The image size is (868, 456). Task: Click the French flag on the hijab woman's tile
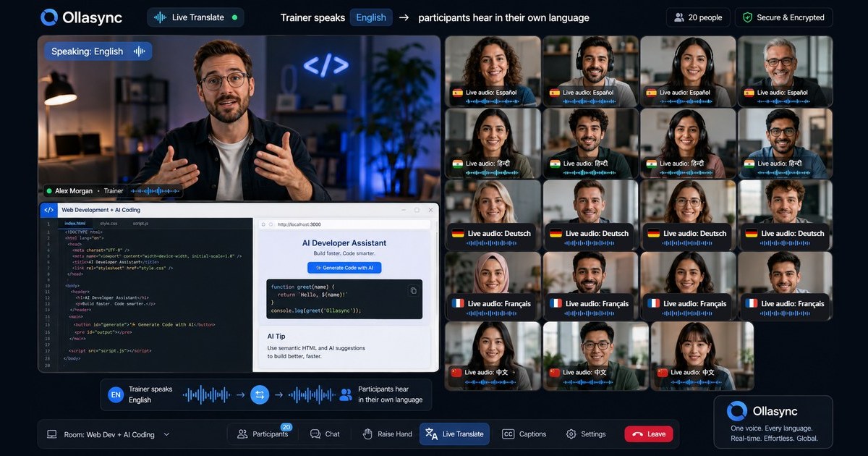457,303
